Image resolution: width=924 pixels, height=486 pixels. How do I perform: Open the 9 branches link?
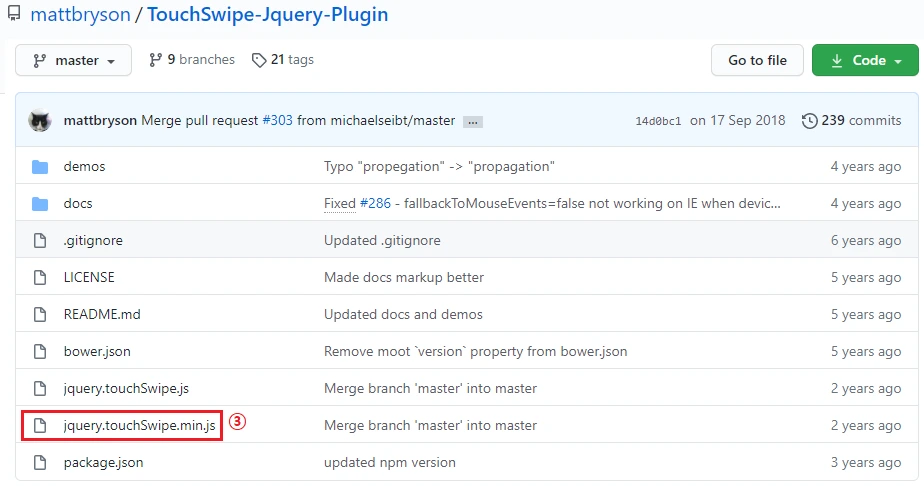point(192,59)
